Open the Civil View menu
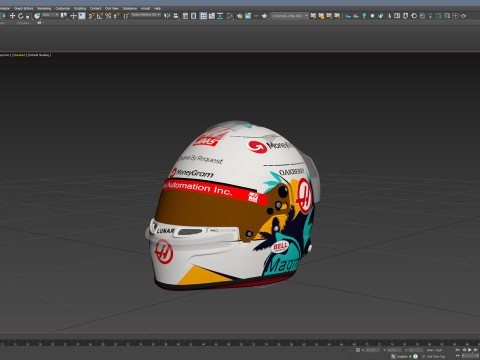Screen dimensions: 480x360 112,8
